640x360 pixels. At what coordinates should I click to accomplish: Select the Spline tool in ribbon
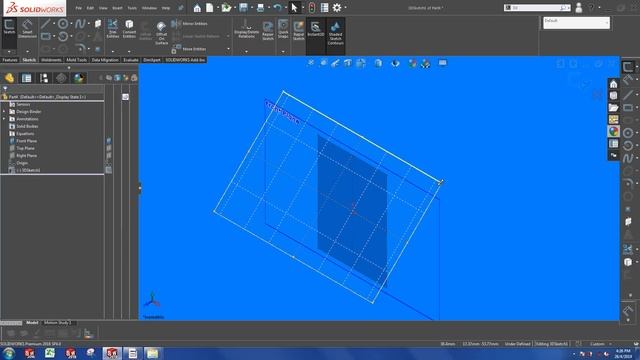point(80,24)
